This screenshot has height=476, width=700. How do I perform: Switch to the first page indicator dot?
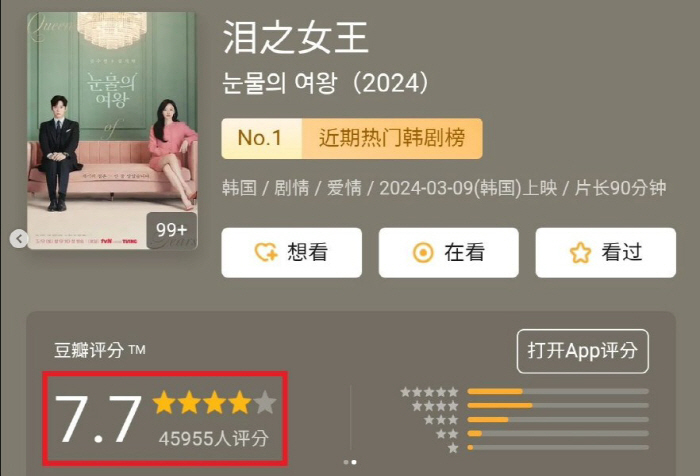click(346, 462)
